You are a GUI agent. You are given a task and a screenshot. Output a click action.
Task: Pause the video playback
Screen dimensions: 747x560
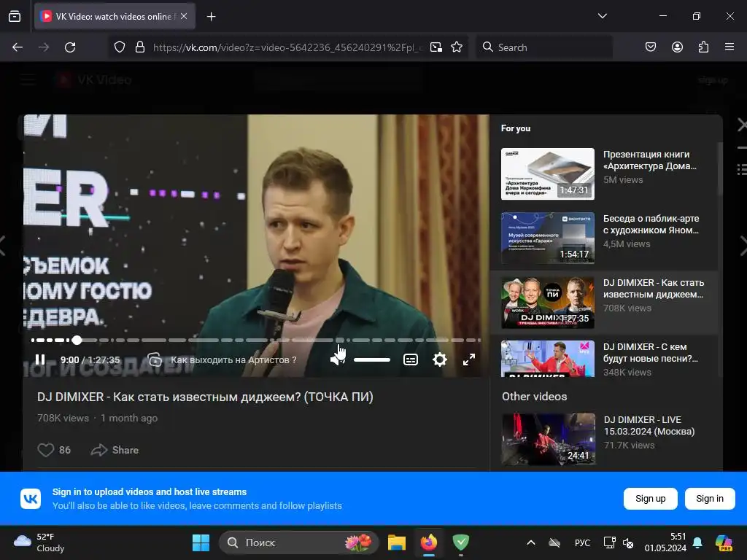click(x=40, y=359)
